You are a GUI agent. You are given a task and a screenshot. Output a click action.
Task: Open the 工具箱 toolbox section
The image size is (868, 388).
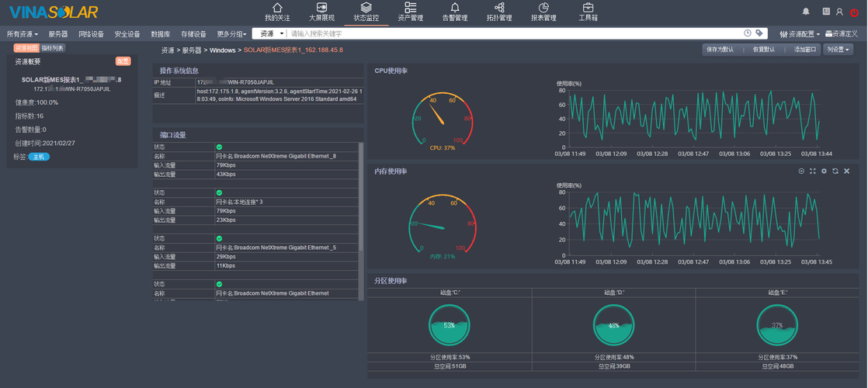click(x=588, y=12)
